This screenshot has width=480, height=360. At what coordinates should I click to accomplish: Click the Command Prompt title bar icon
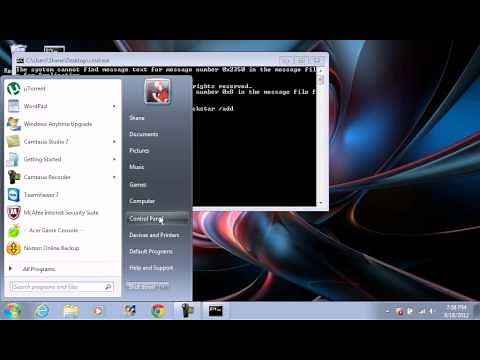tap(20, 60)
